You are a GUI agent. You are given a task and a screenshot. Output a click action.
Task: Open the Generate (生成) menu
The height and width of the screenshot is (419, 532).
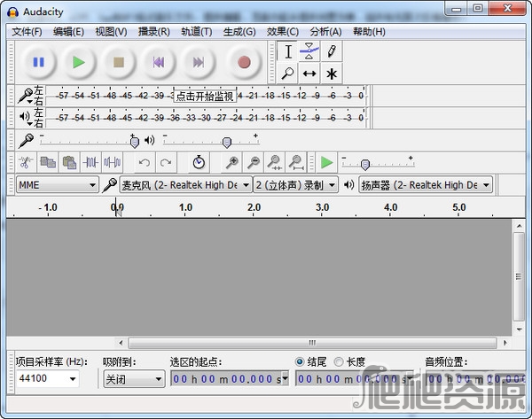pos(239,32)
